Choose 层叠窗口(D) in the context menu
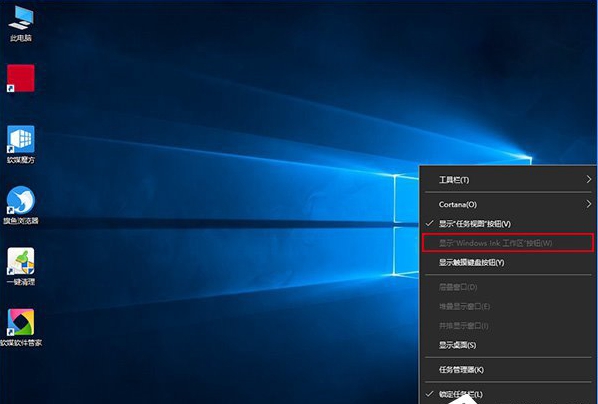This screenshot has height=404, width=598. coord(508,287)
